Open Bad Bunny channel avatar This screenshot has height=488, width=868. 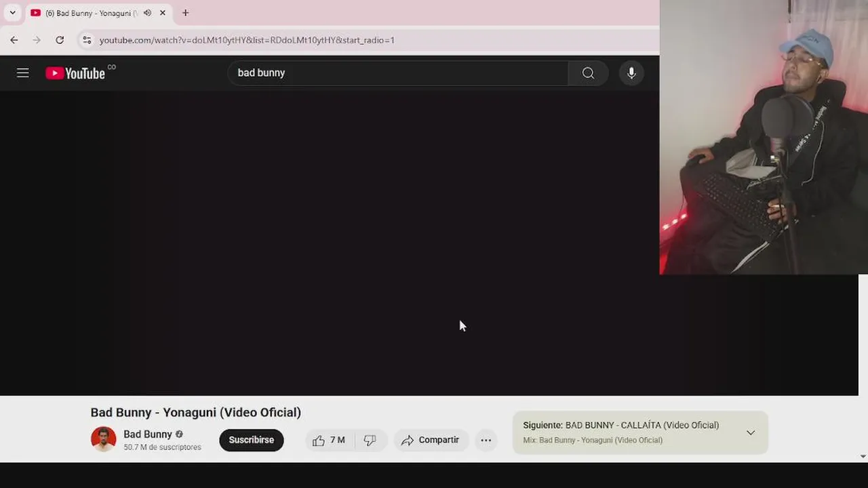coord(104,439)
